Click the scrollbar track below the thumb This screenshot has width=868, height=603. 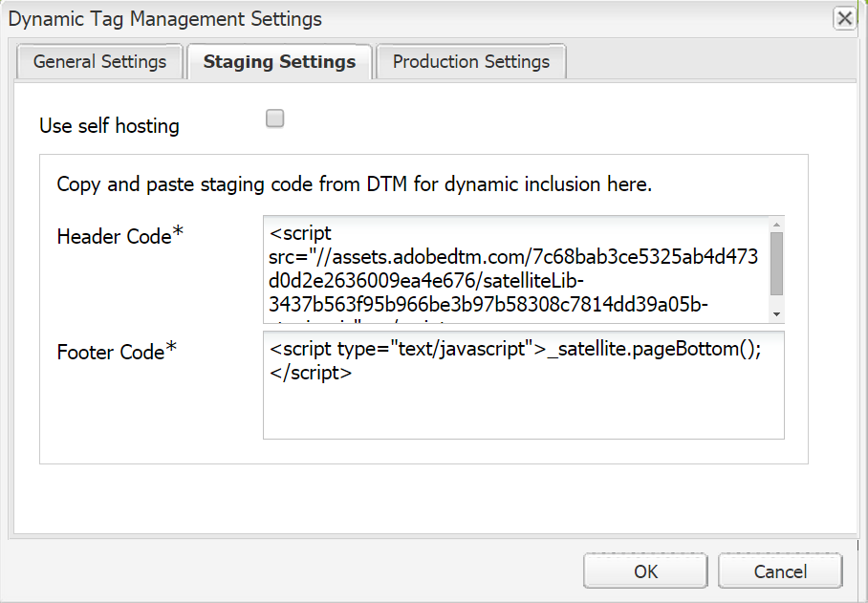click(x=776, y=301)
